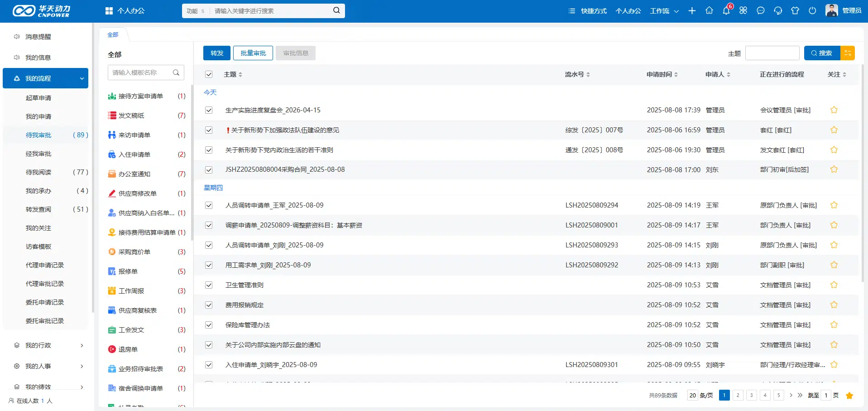
Task: Expand the 我的行政 menu
Action: pos(45,345)
